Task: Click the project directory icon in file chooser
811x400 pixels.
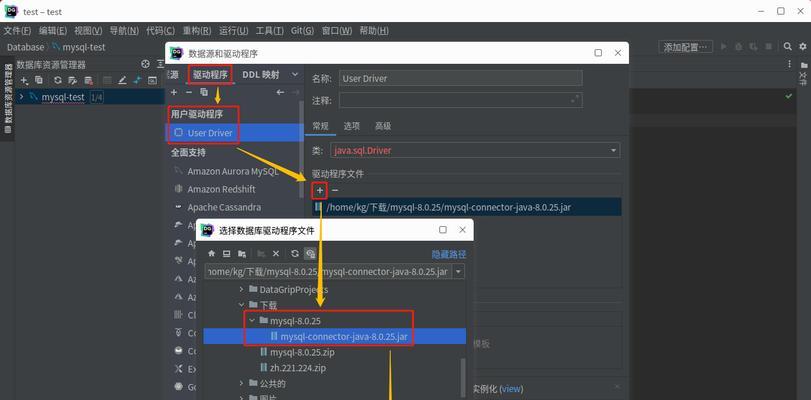Action: pyautogui.click(x=242, y=254)
